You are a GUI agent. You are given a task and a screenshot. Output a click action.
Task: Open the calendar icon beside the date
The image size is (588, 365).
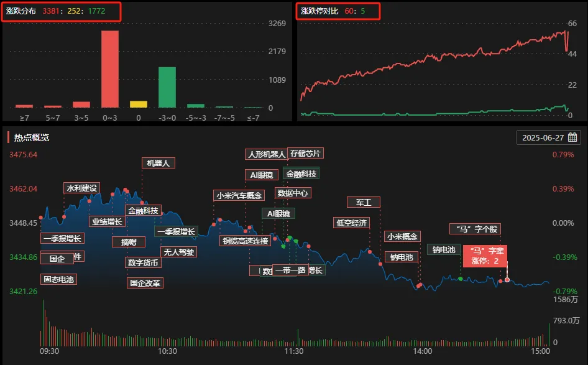click(572, 137)
